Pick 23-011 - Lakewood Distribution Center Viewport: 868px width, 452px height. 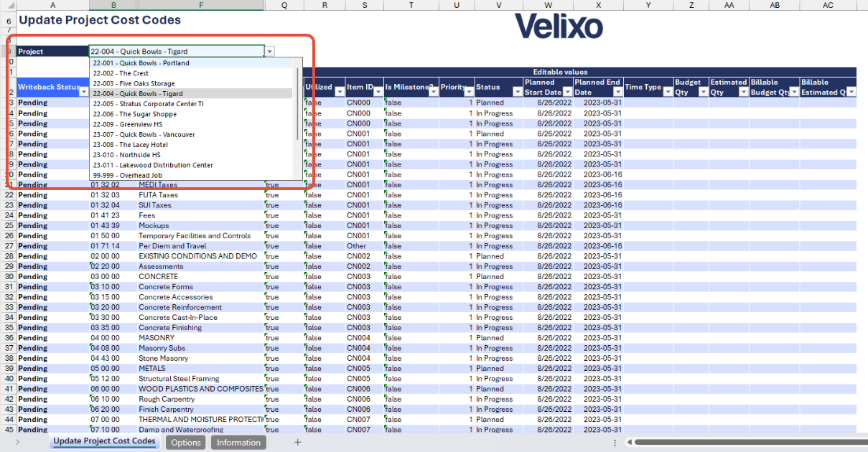192,165
